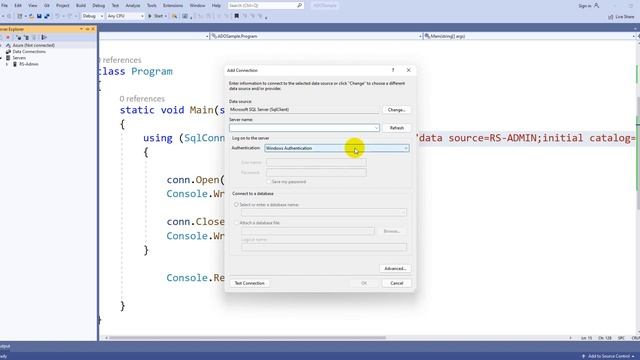Click the Start debugging button
Screen dimensions: 640x360
(157, 16)
